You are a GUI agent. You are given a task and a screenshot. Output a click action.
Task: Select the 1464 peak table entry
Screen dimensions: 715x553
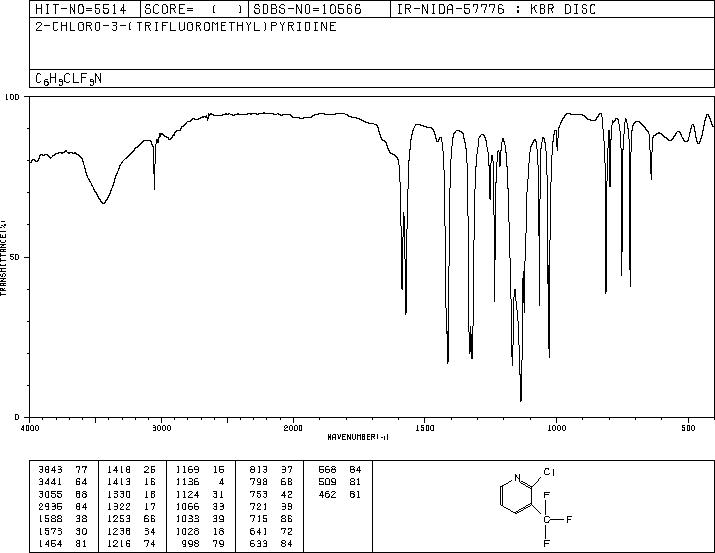click(63, 544)
